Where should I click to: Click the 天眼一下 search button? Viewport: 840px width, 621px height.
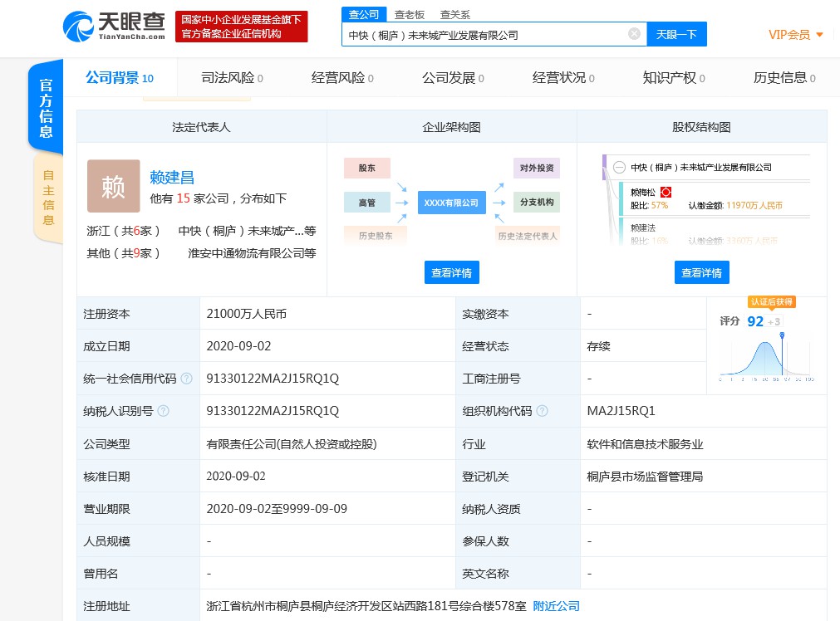click(x=676, y=34)
